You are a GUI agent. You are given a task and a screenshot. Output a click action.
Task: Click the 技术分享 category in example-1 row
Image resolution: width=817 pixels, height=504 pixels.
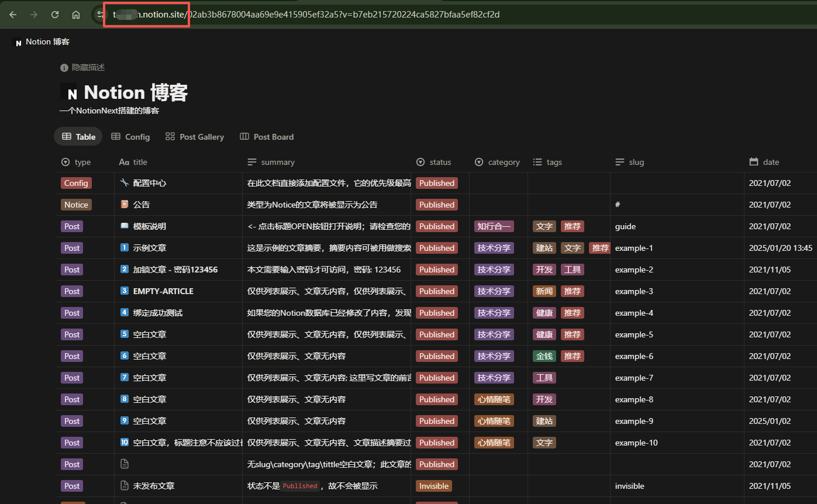494,248
